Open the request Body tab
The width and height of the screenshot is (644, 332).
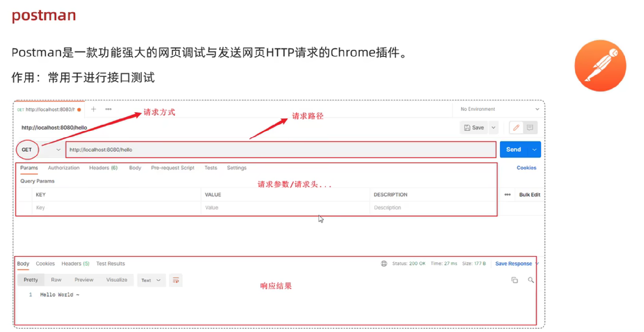[135, 168]
